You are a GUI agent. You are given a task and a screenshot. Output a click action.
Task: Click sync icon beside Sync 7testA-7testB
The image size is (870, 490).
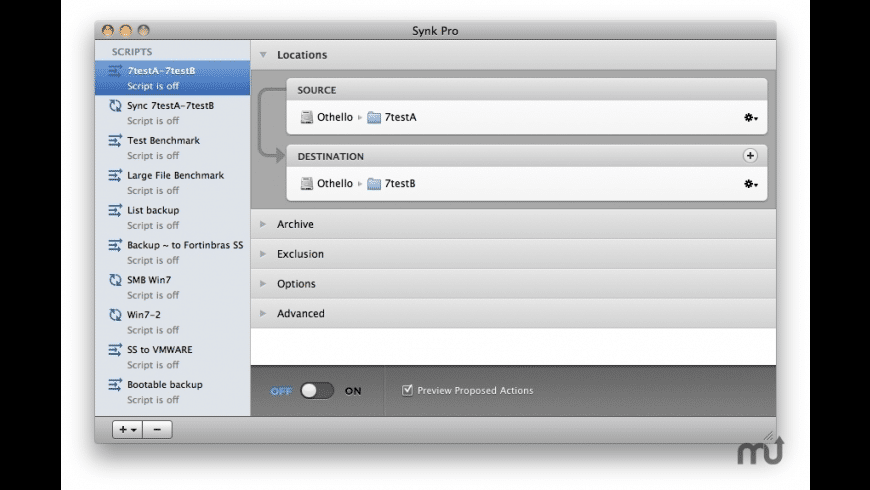pos(115,105)
